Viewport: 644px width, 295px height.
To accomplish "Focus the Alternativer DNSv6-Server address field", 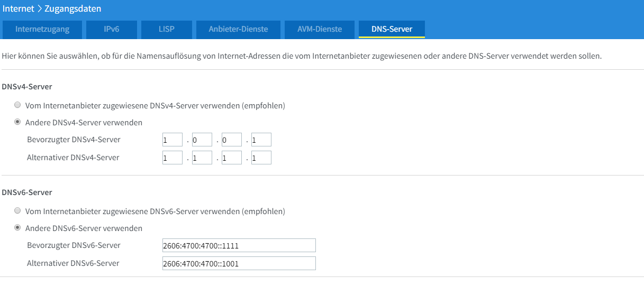I will point(239,263).
